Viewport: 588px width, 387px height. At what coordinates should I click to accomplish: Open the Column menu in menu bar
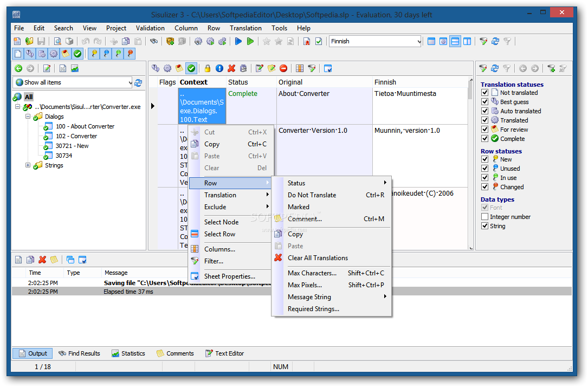click(x=186, y=28)
